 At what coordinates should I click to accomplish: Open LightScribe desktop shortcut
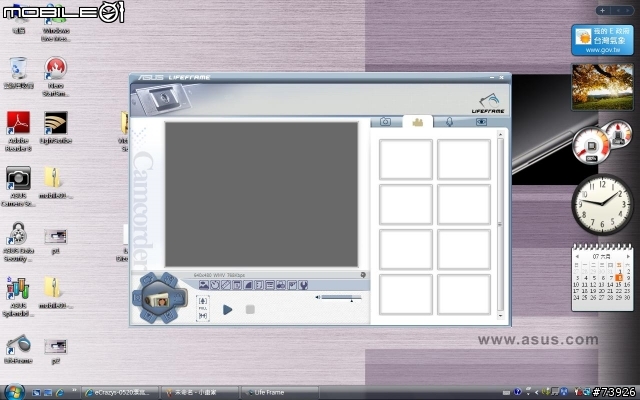click(x=56, y=128)
